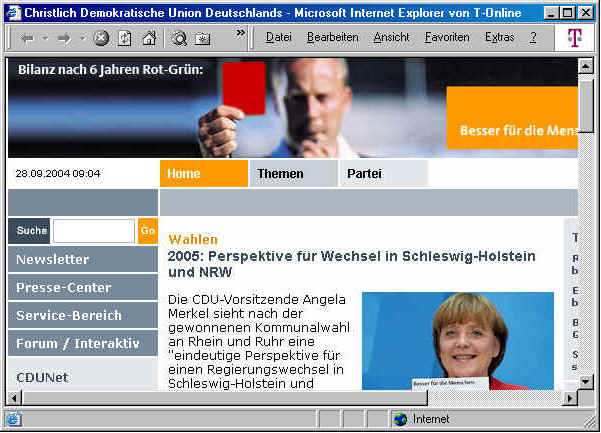Image resolution: width=601 pixels, height=433 pixels.
Task: Click the Stop loading icon
Action: [x=101, y=38]
